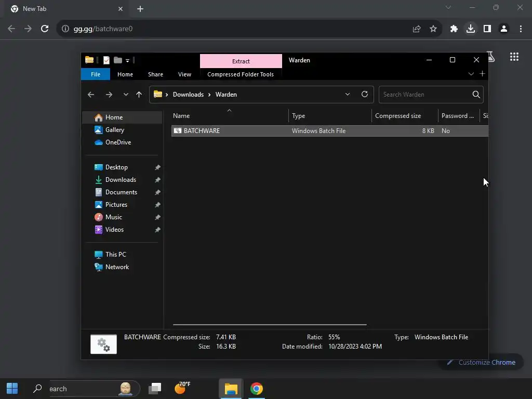Click the pin icon beside Videos
The width and height of the screenshot is (532, 399).
(x=157, y=230)
